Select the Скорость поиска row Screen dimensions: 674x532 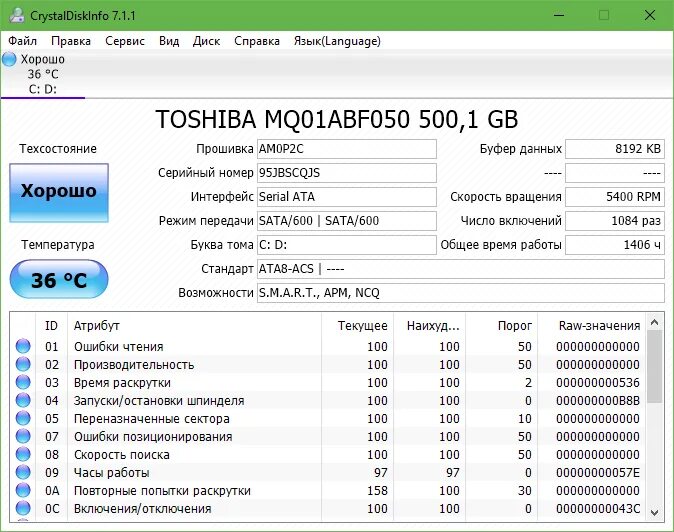328,455
